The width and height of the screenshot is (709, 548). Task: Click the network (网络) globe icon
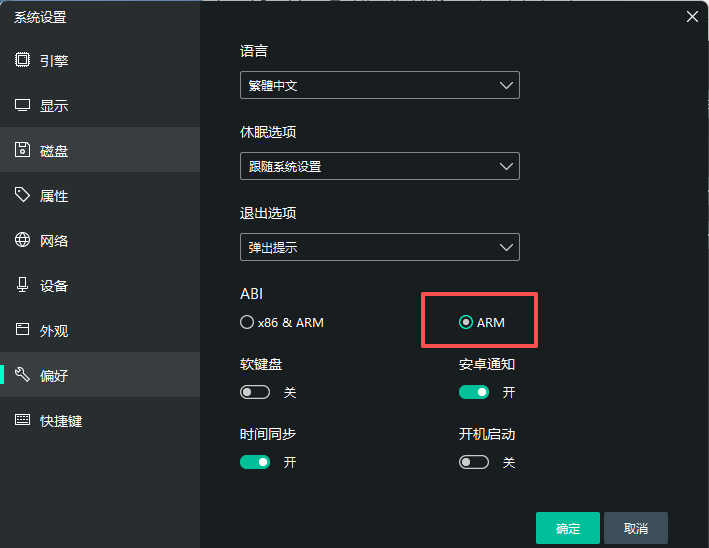22,240
